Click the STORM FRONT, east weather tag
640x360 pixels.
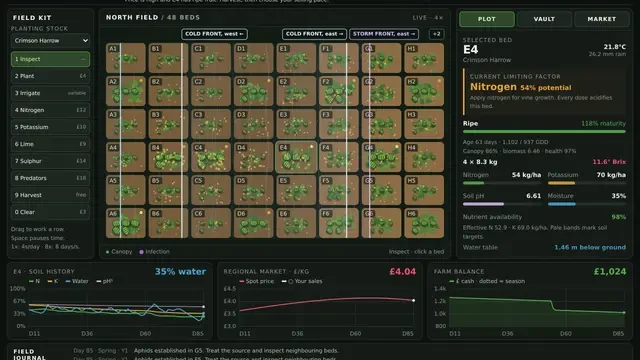tap(384, 34)
